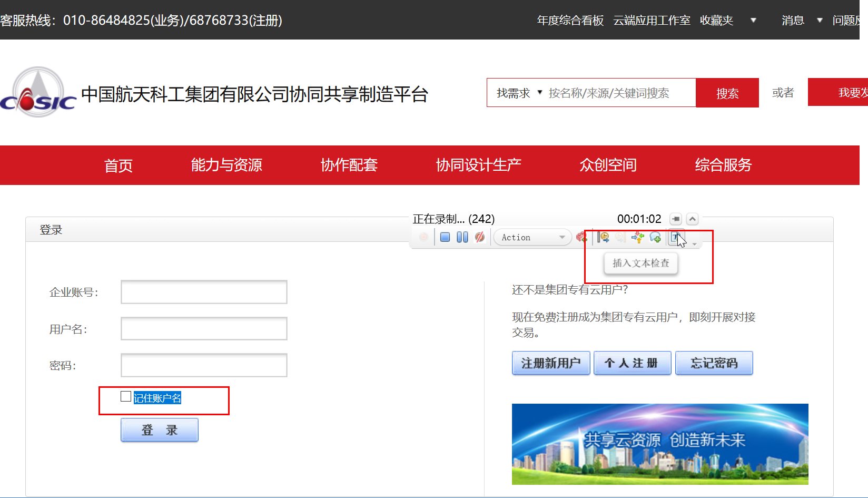Open the 协同设计生产 menu
Screen dimensions: 868x498
(x=479, y=165)
